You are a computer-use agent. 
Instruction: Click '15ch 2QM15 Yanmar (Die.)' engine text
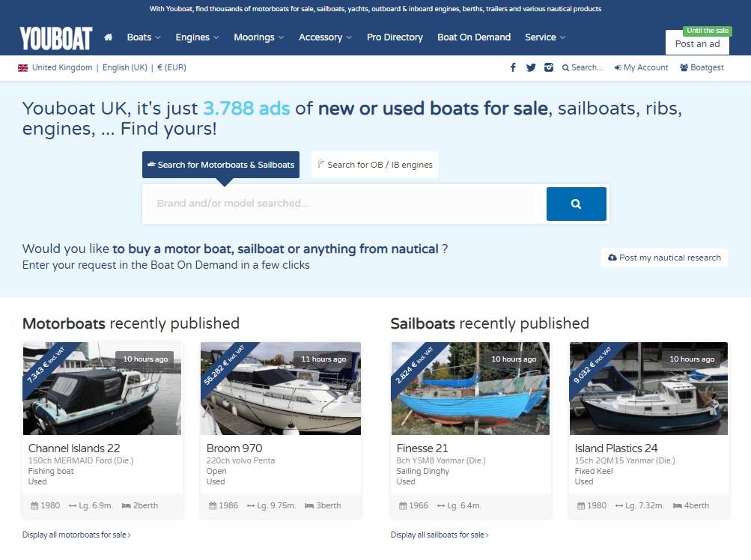625,461
